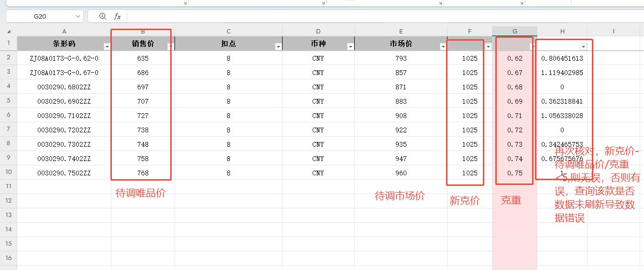Viewport: 644px width, 270px height.
Task: Open filter dropdown for 币种 column
Action: coord(350,47)
